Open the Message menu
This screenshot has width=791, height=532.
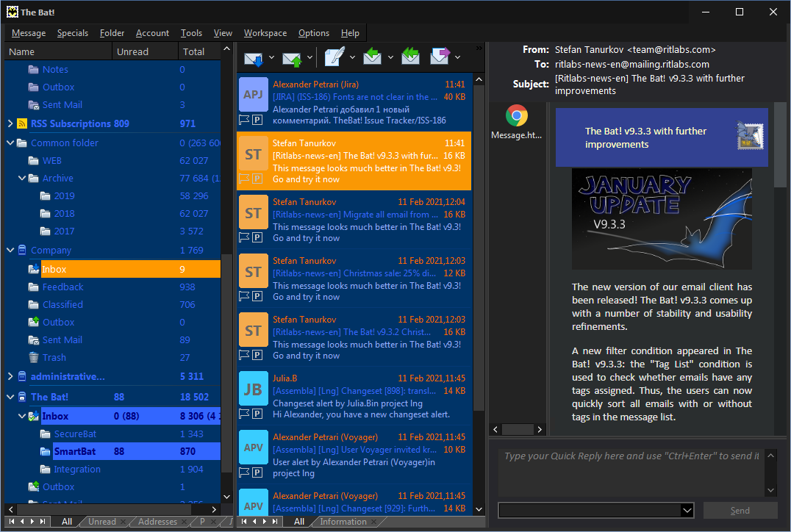click(x=29, y=33)
